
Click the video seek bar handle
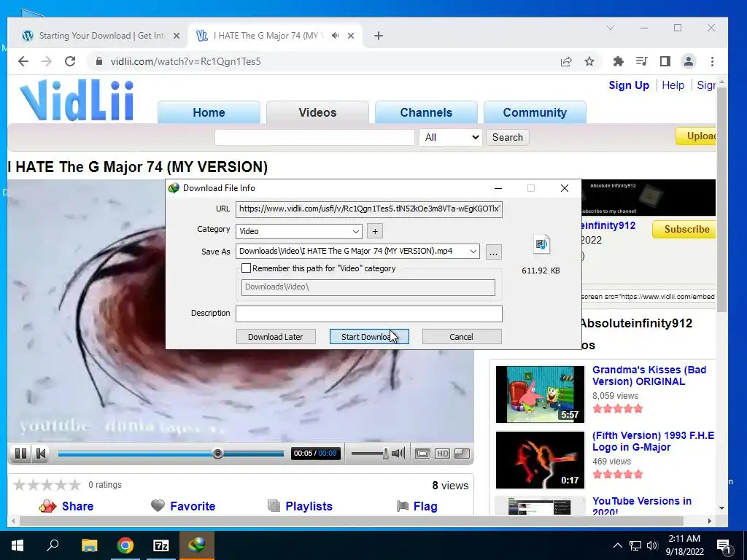(x=217, y=454)
